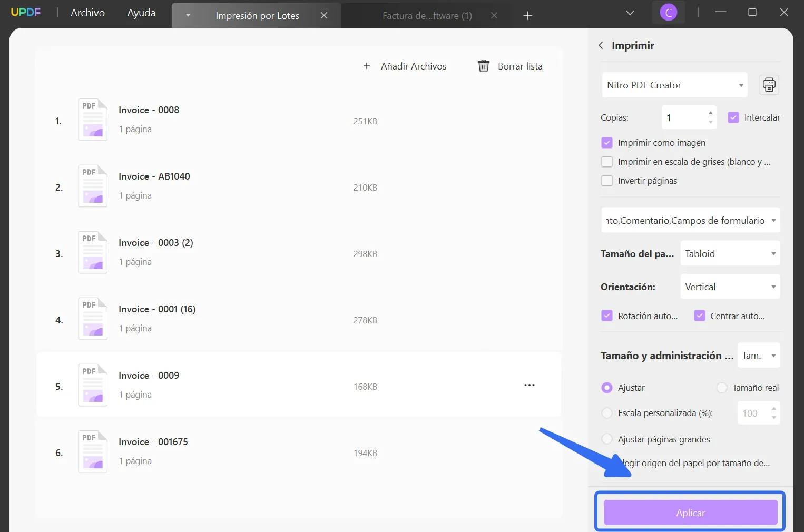Select the Invoice - 001675 file name
804x532 pixels.
(153, 442)
